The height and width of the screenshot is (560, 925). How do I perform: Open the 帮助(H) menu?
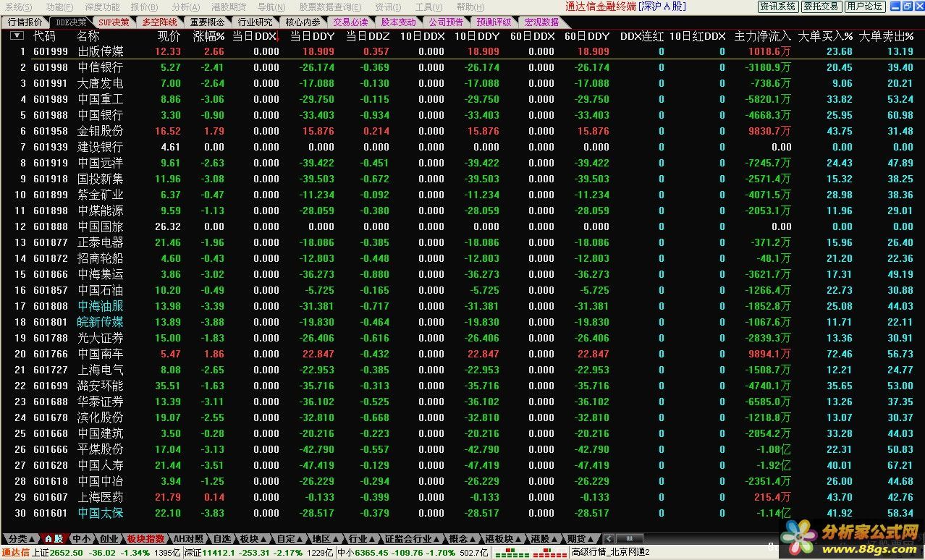pyautogui.click(x=470, y=7)
